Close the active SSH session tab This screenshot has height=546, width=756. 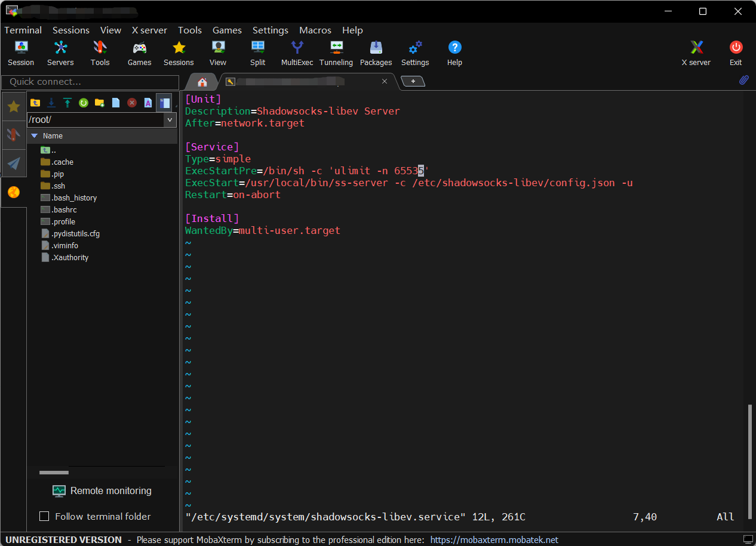pyautogui.click(x=385, y=81)
